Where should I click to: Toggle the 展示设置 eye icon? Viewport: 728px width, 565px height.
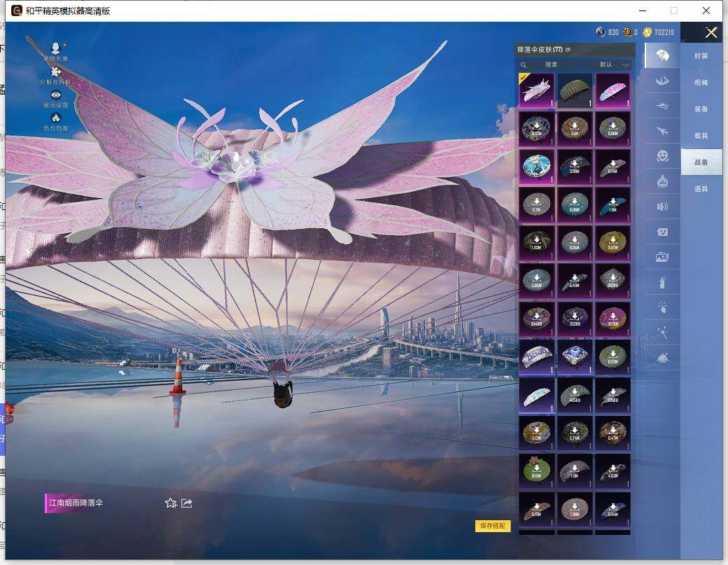pos(56,95)
